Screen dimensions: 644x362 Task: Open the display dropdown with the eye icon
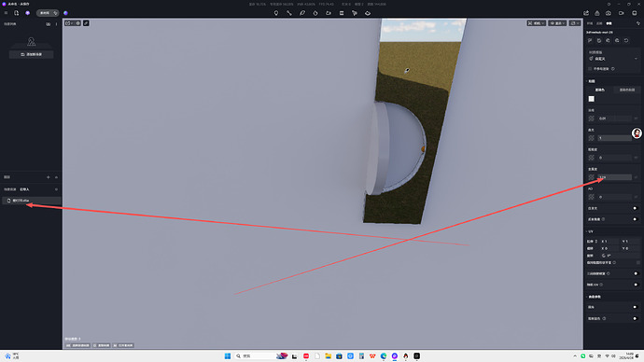(x=558, y=23)
